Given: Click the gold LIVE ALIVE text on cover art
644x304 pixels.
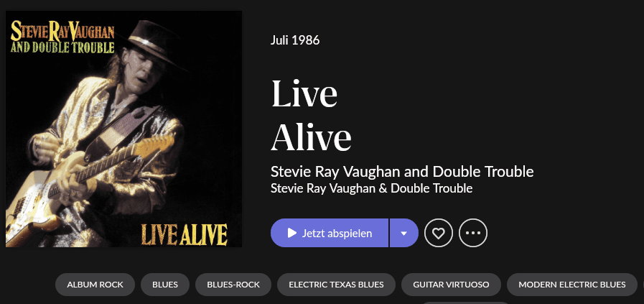Looking at the screenshot, I should pos(185,235).
